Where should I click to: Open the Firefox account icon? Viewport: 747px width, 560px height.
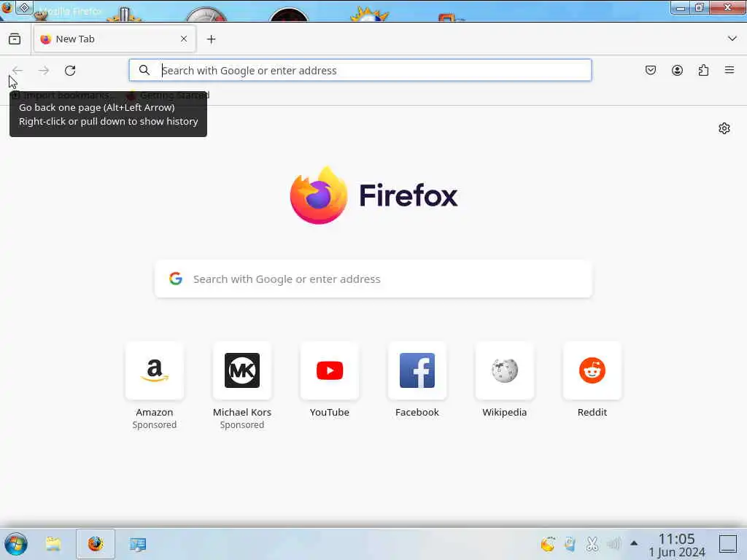click(677, 71)
